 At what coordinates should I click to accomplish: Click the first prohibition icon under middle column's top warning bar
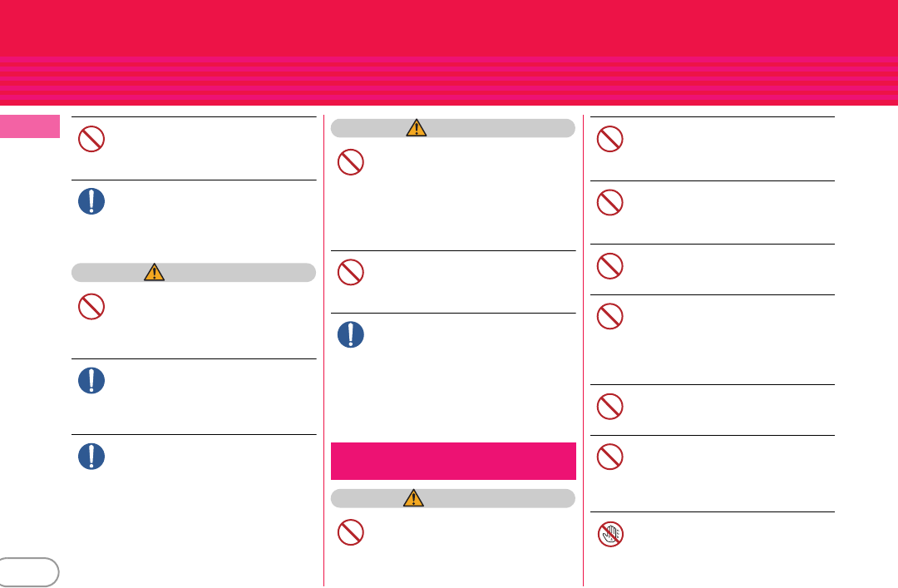(x=351, y=162)
